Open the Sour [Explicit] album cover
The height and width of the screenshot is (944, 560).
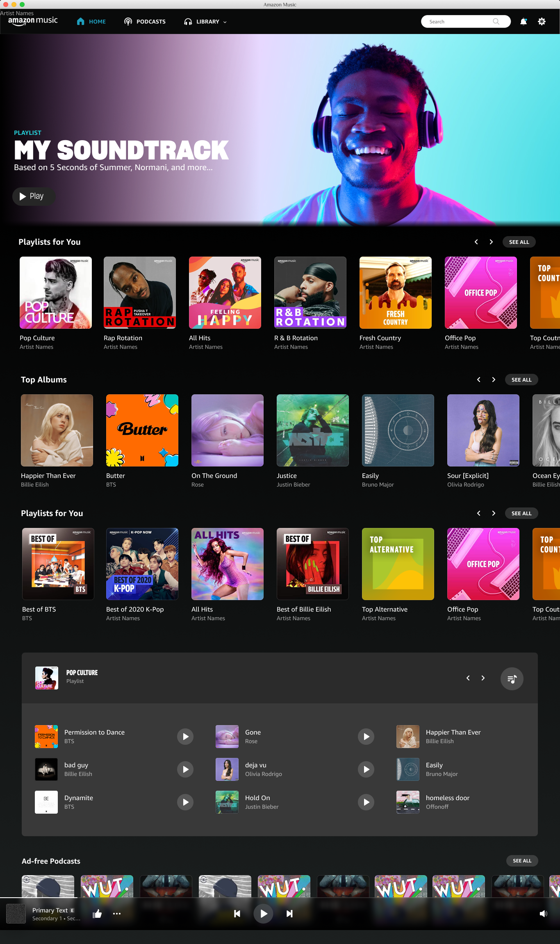coord(483,430)
